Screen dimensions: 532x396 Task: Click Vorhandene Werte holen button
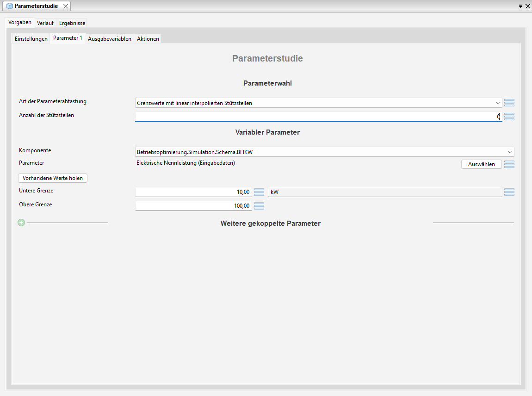click(53, 178)
